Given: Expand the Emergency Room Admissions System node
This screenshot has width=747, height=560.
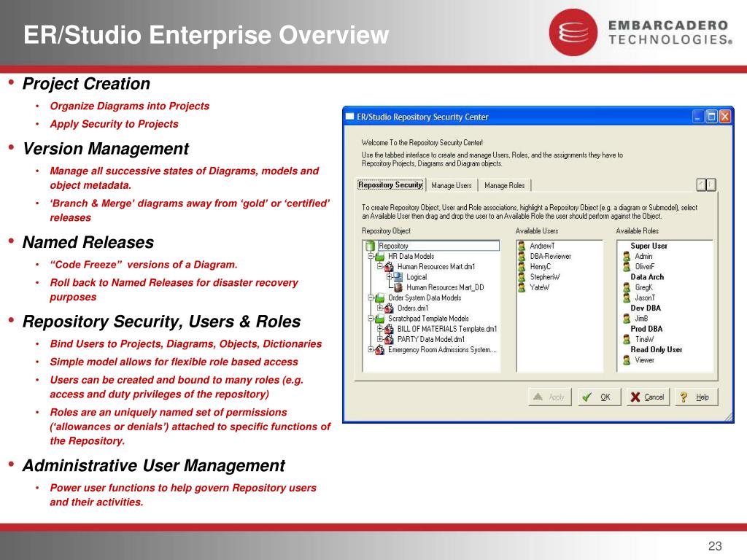Looking at the screenshot, I should coord(370,349).
